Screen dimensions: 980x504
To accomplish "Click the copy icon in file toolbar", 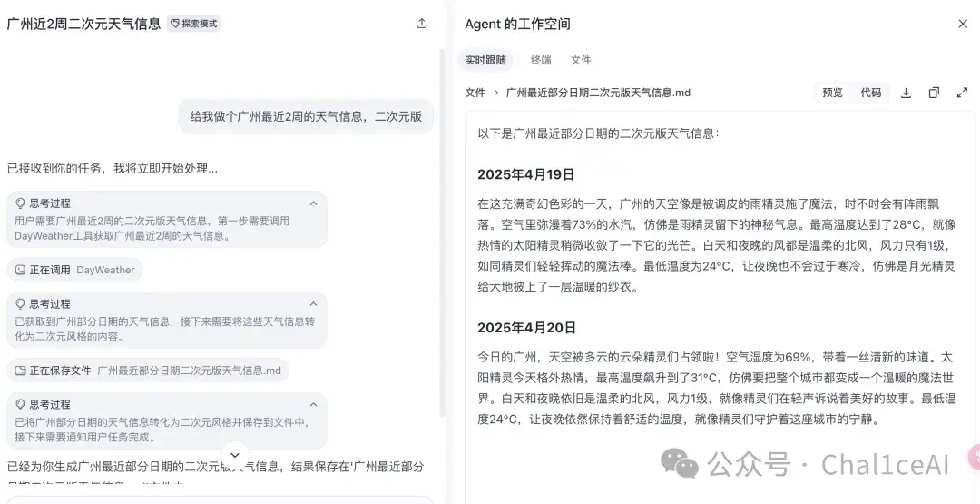I will (x=934, y=93).
